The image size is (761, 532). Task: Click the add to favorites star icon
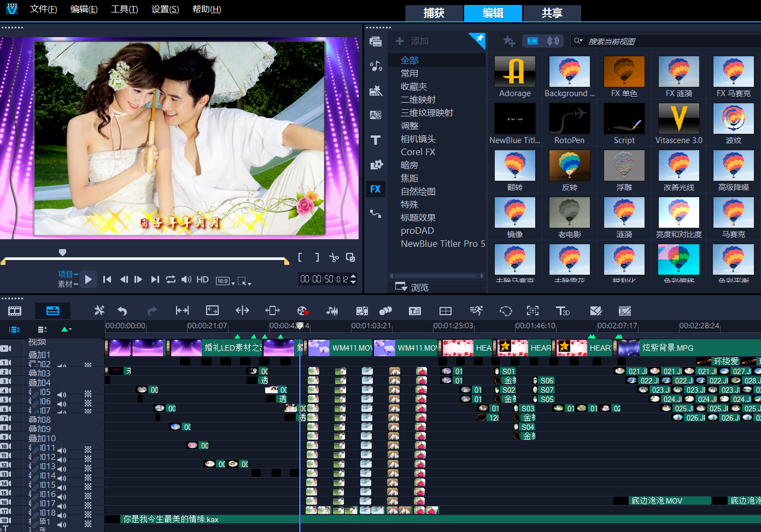tap(509, 41)
